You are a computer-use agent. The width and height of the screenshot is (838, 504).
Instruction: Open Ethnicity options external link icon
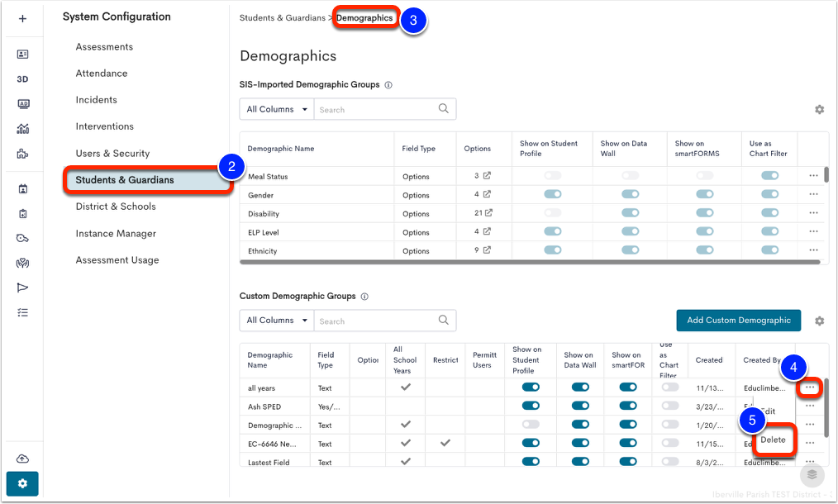(487, 250)
